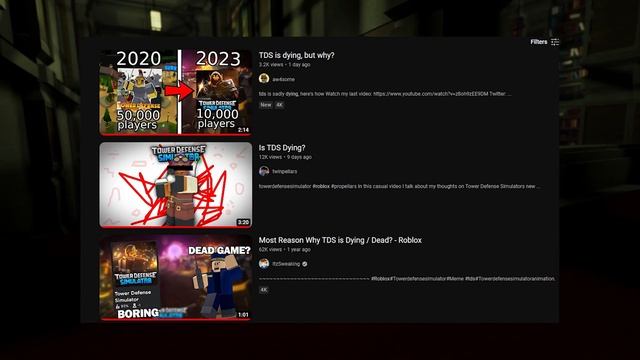Open the twinpellars channel name
Image resolution: width=640 pixels, height=360 pixels.
pyautogui.click(x=284, y=171)
